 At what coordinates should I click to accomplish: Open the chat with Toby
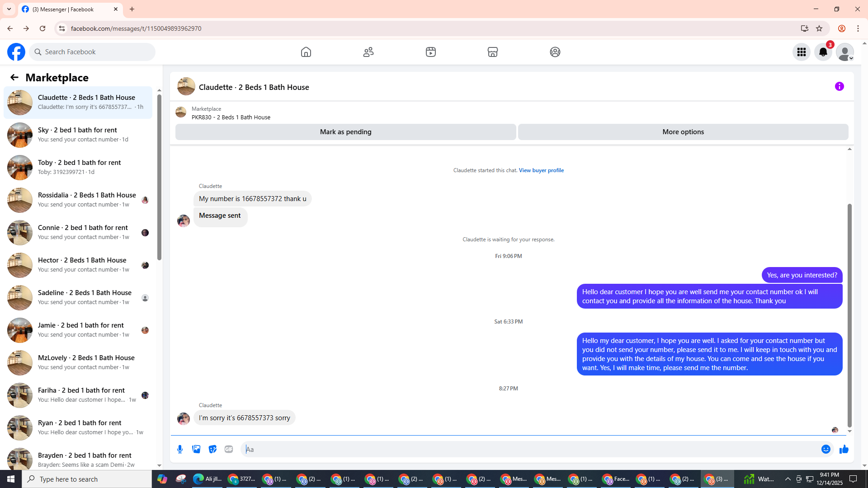(79, 167)
